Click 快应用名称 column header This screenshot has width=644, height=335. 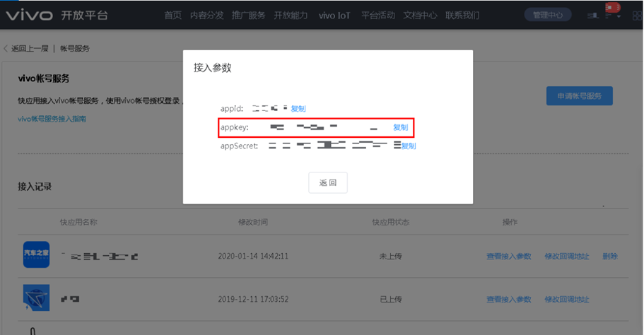(78, 222)
